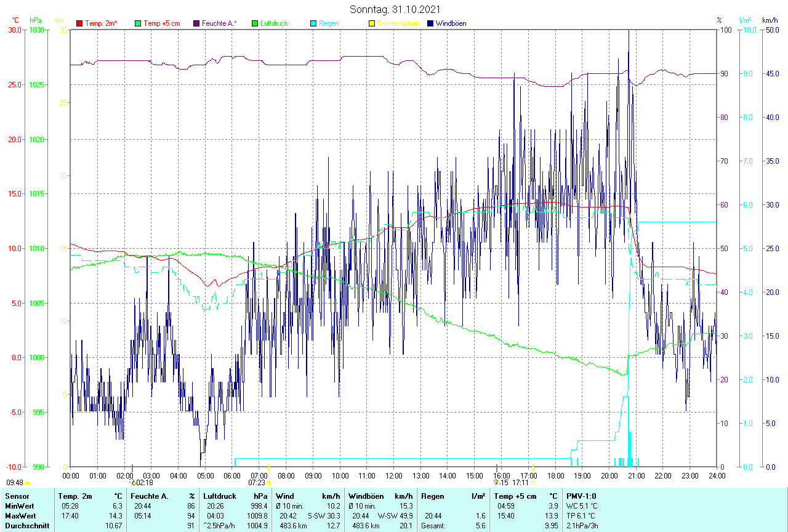This screenshot has height=532, width=788.
Task: Click the sun icon next to 09:48
Action: (x=28, y=483)
